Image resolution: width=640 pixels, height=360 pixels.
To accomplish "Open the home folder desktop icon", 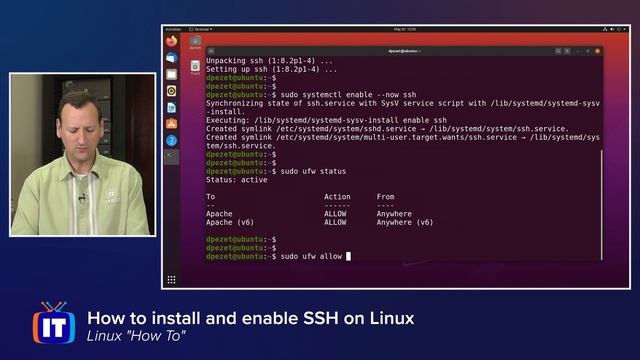I will point(195,42).
